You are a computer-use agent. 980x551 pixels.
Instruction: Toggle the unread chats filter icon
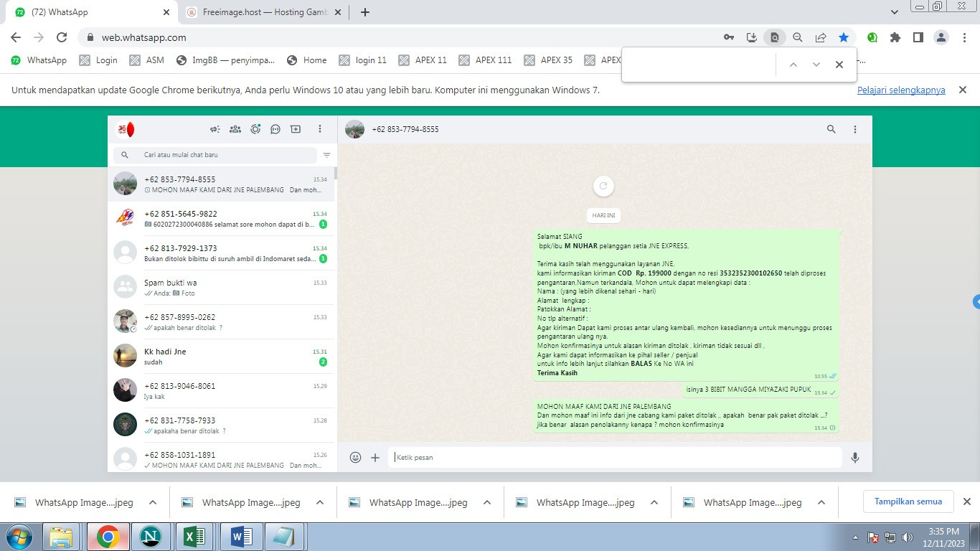pyautogui.click(x=327, y=155)
